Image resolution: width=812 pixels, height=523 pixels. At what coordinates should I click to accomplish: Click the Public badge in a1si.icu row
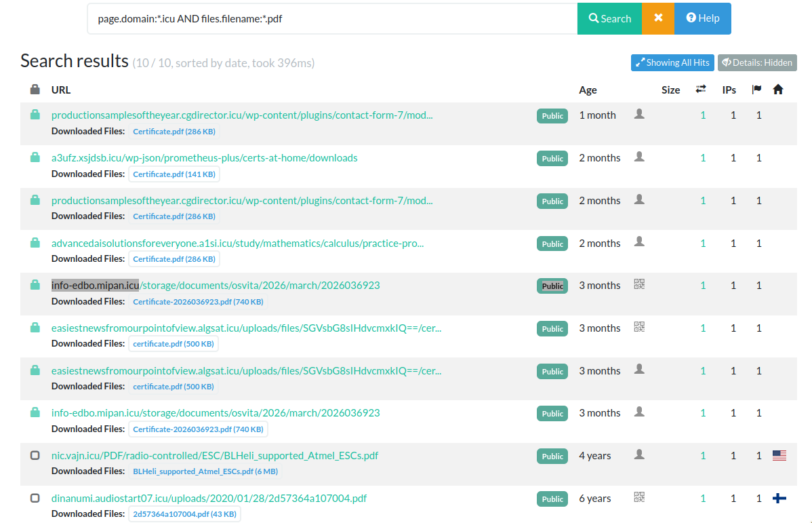click(x=552, y=244)
